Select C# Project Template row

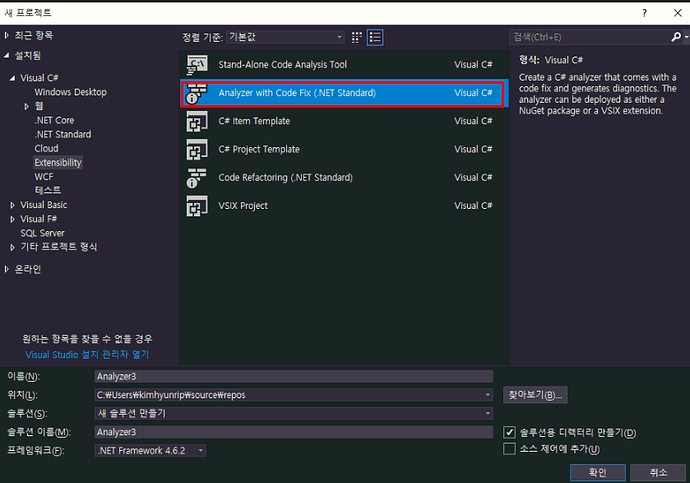point(344,150)
